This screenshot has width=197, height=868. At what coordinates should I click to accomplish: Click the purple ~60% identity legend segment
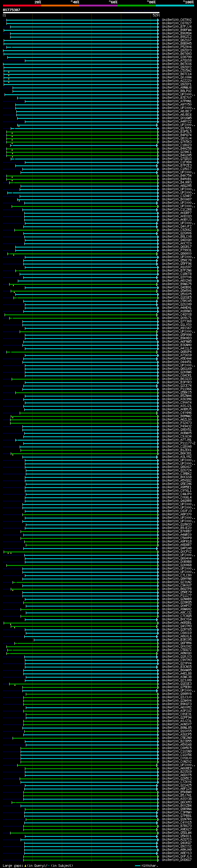tap(99, 6)
